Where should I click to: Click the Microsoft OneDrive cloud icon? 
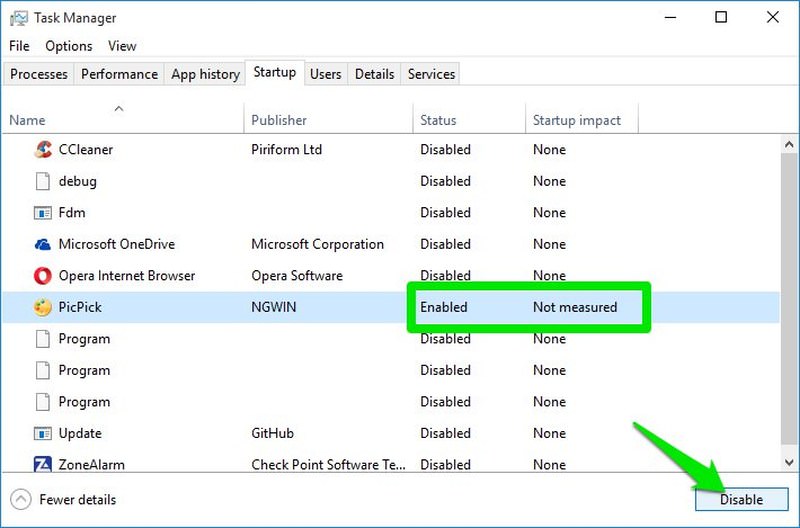(43, 244)
